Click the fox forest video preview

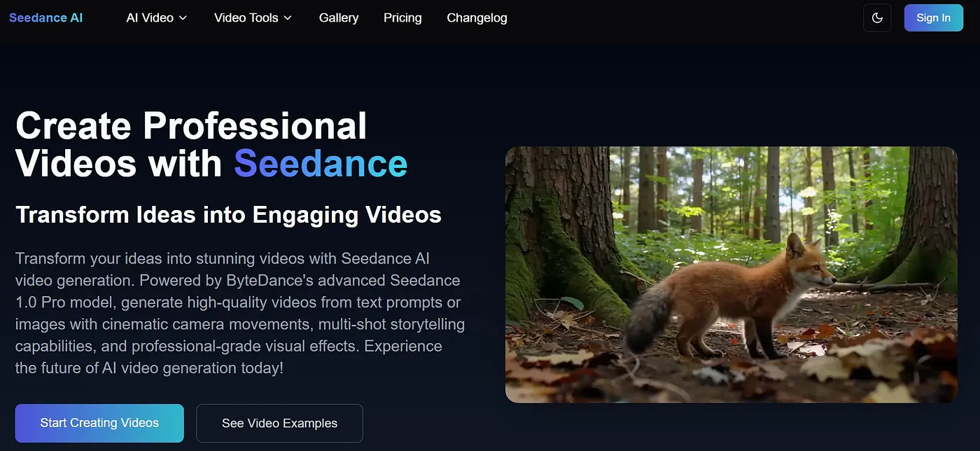[731, 275]
